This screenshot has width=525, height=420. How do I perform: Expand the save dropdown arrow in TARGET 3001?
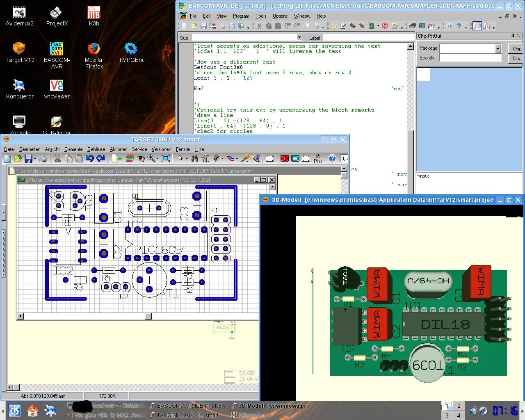pyautogui.click(x=35, y=159)
